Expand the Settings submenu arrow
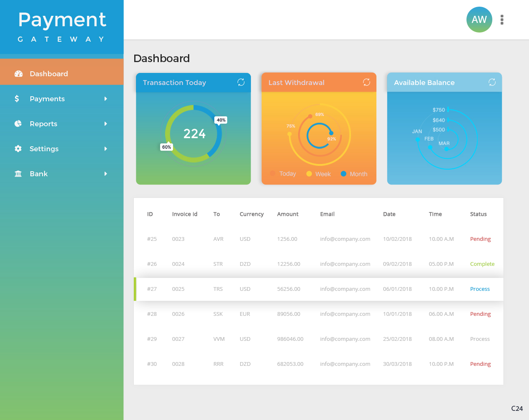The width and height of the screenshot is (529, 420). pyautogui.click(x=106, y=149)
